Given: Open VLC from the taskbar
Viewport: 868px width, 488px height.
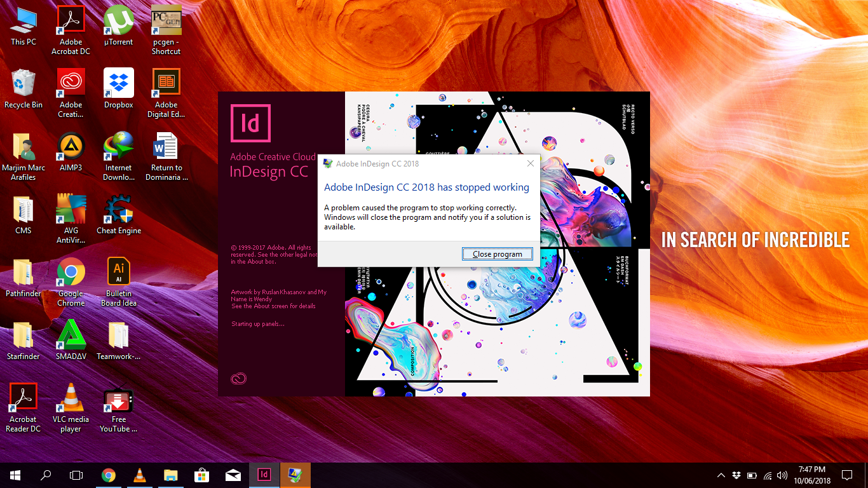Looking at the screenshot, I should (x=140, y=475).
